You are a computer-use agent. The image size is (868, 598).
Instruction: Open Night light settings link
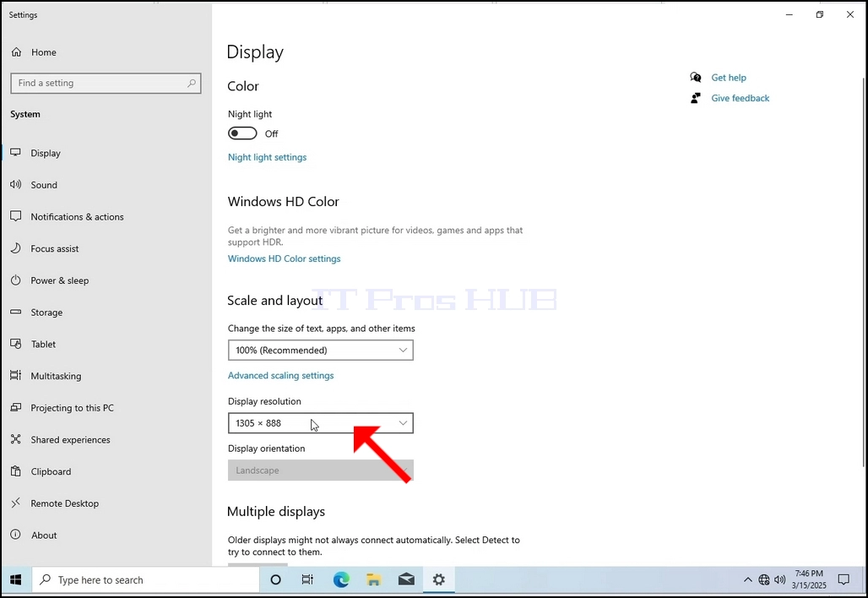click(268, 157)
